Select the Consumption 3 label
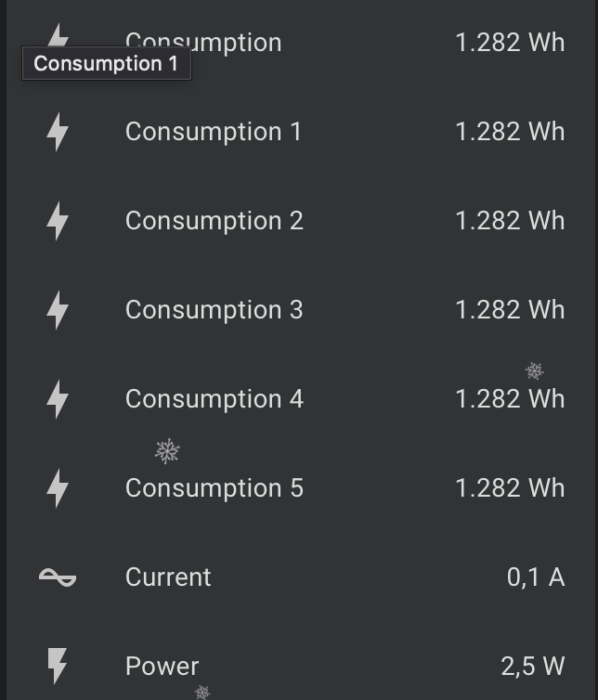Viewport: 598px width, 700px height. 214,310
